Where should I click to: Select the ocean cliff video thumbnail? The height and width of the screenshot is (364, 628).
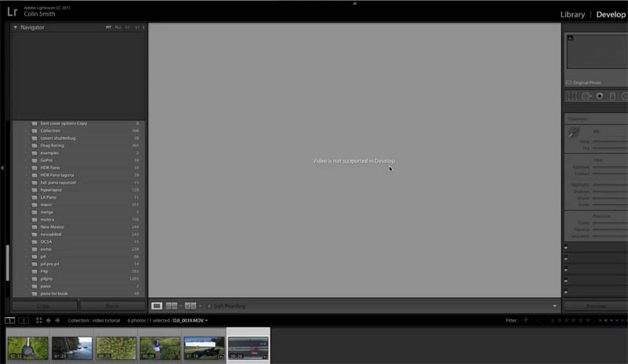(72, 348)
